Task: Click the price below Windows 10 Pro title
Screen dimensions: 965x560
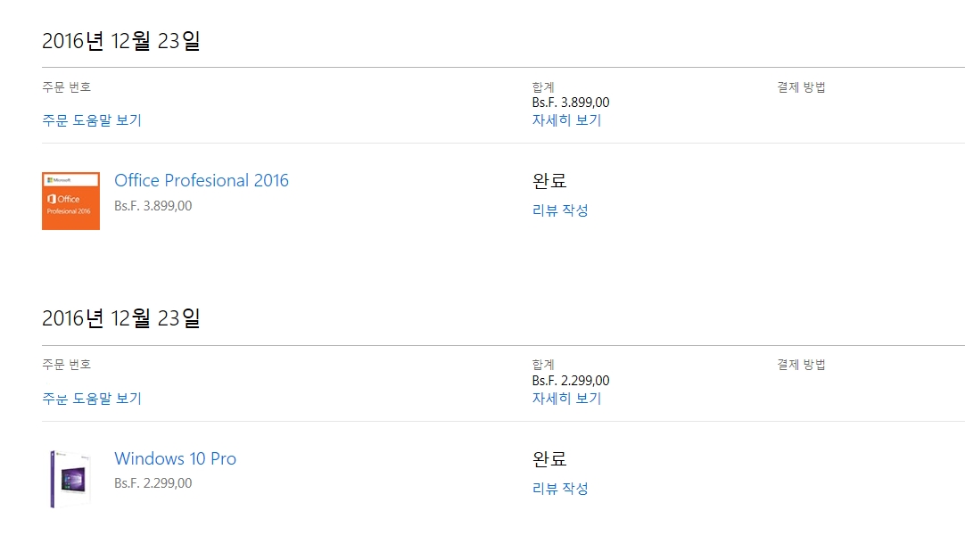Action: click(x=153, y=483)
